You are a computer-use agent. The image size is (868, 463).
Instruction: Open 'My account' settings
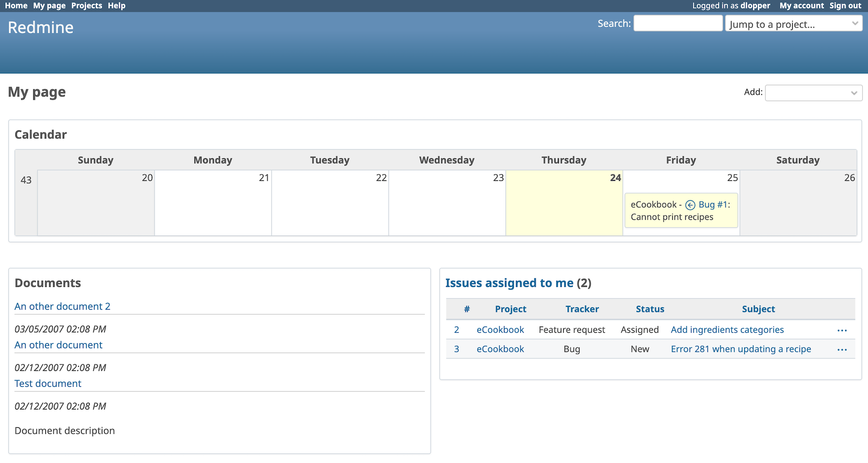(801, 5)
